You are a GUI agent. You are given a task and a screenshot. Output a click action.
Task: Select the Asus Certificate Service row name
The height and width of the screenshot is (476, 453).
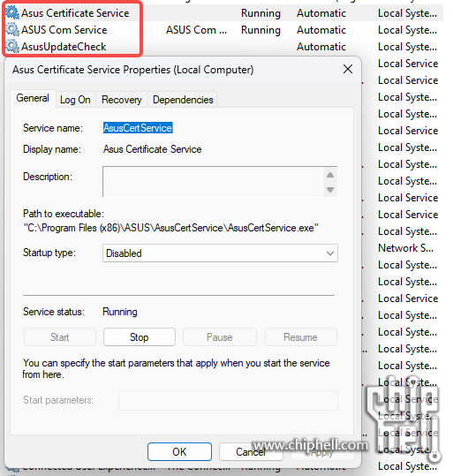click(x=75, y=13)
